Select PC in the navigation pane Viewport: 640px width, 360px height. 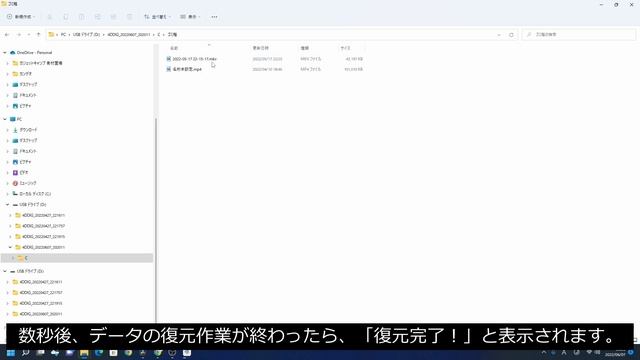19,119
